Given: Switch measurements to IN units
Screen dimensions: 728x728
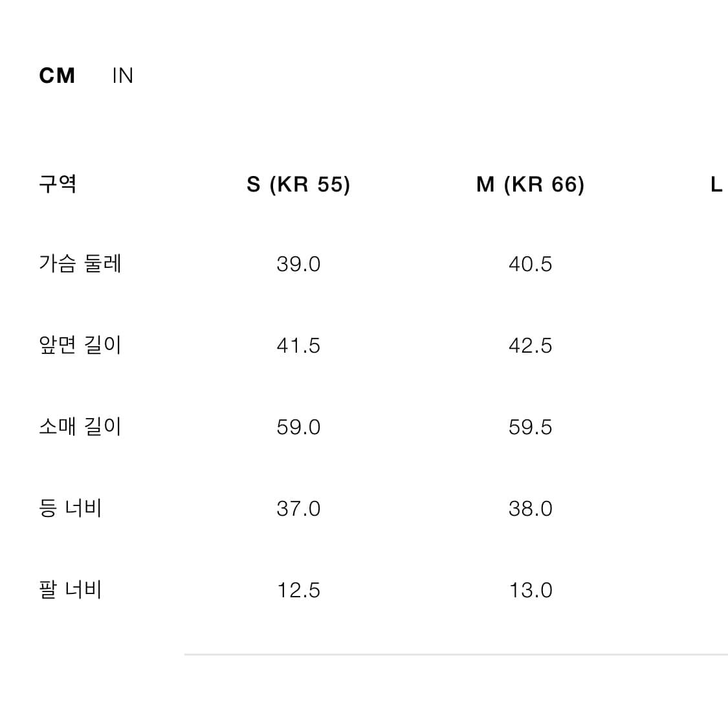Looking at the screenshot, I should click(122, 75).
